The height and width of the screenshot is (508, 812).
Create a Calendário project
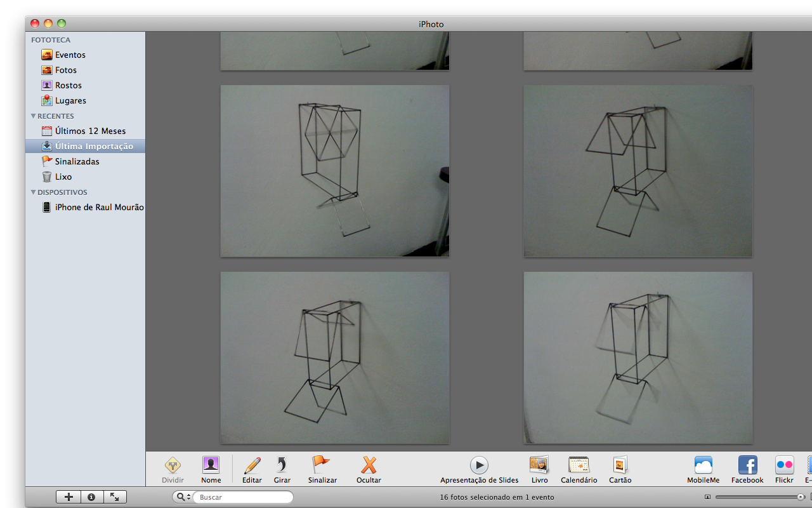pyautogui.click(x=579, y=465)
